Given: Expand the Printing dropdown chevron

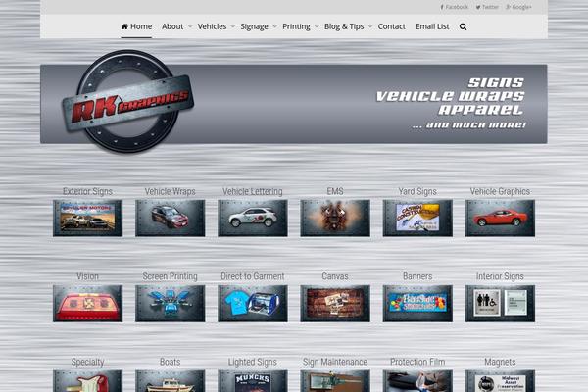Looking at the screenshot, I should 317,26.
